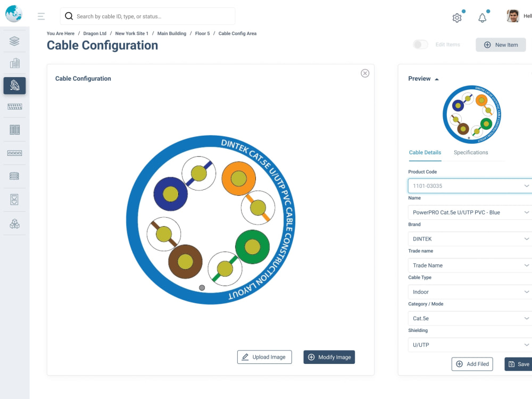Viewport: 532px width, 399px height.
Task: Switch to the Specifications tab
Action: tap(471, 153)
